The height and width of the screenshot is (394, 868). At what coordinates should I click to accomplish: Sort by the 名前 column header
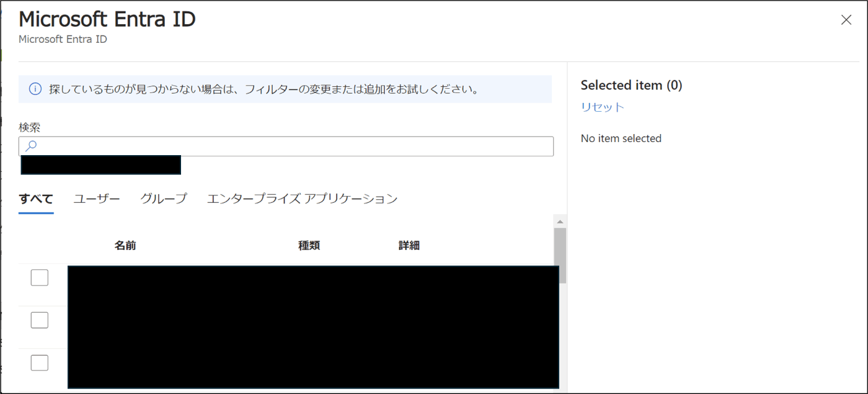[125, 246]
